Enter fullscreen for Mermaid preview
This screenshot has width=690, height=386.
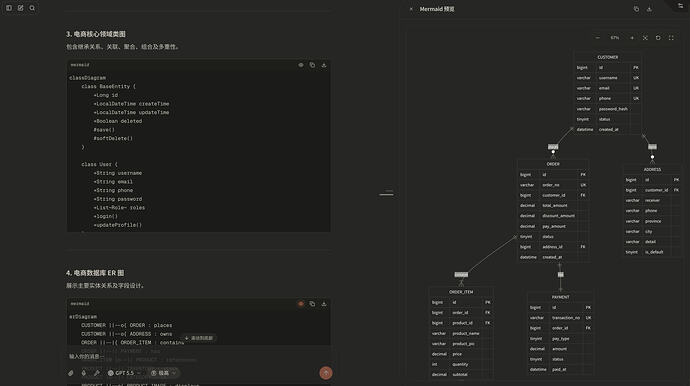pyautogui.click(x=671, y=38)
